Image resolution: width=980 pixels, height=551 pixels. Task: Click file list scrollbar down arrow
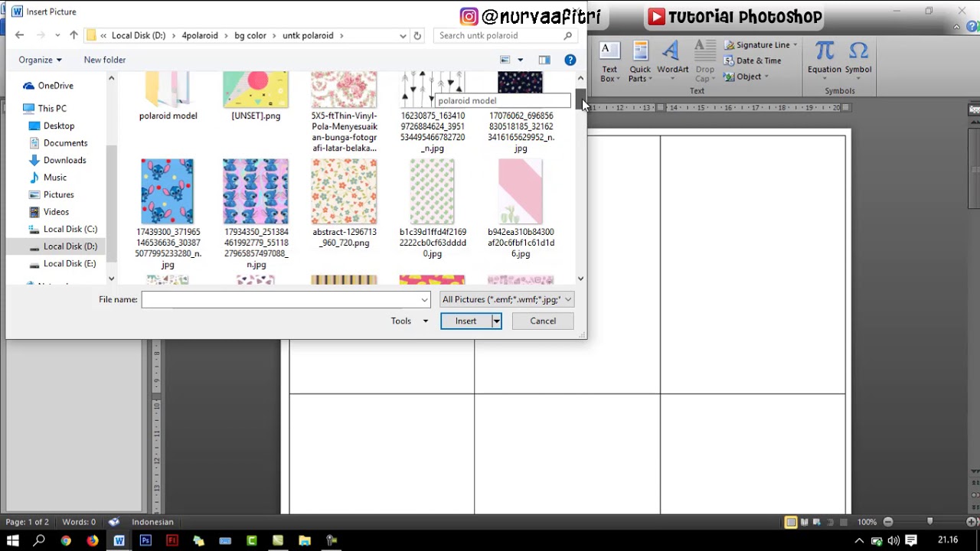pyautogui.click(x=580, y=279)
